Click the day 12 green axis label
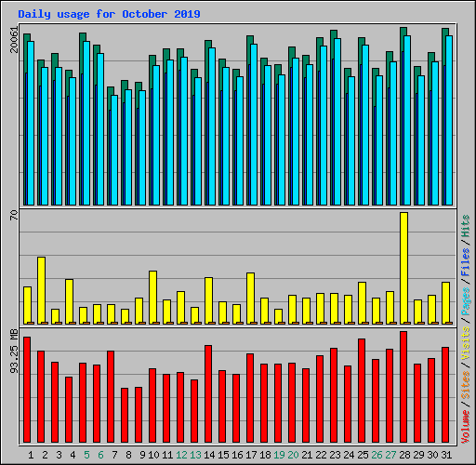The height and width of the screenshot is (465, 476). pos(181,455)
